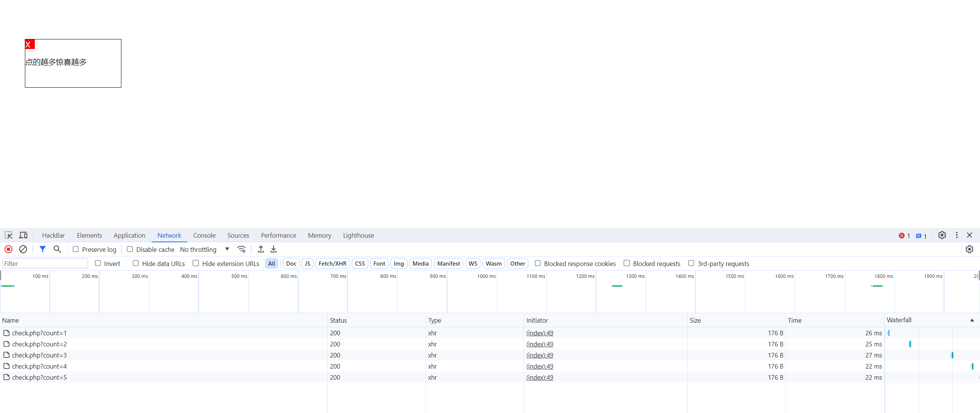Open the DevTools settings gear
This screenshot has width=980, height=413.
(x=942, y=235)
